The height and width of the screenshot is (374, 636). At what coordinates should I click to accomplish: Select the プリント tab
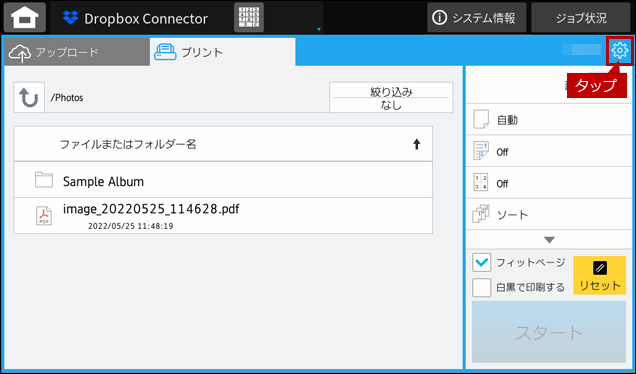(223, 52)
